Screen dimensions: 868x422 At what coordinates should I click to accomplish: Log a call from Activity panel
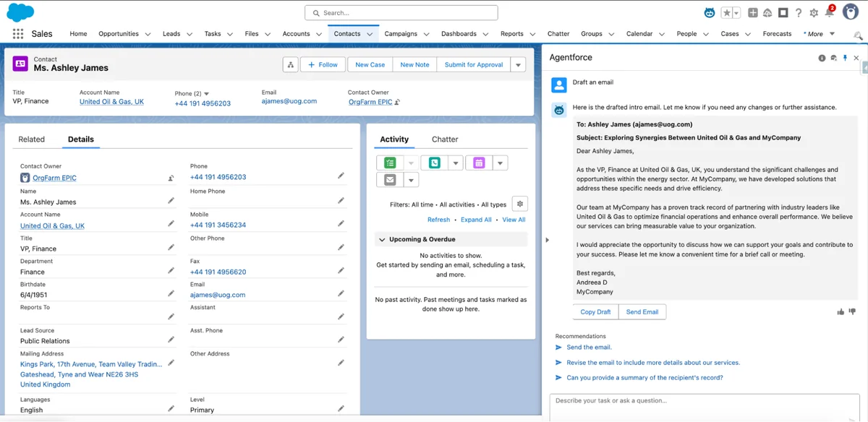coord(435,163)
